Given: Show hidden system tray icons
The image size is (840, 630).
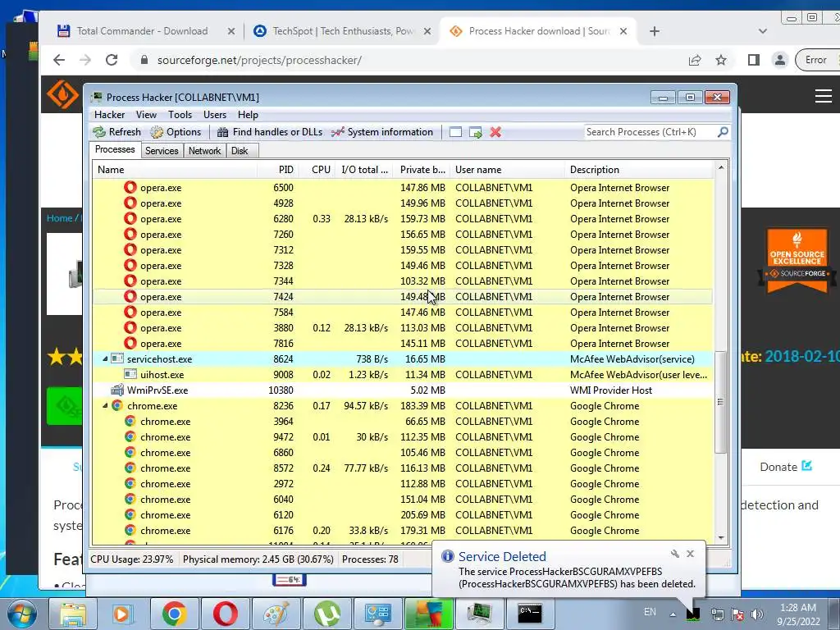Looking at the screenshot, I should click(673, 614).
